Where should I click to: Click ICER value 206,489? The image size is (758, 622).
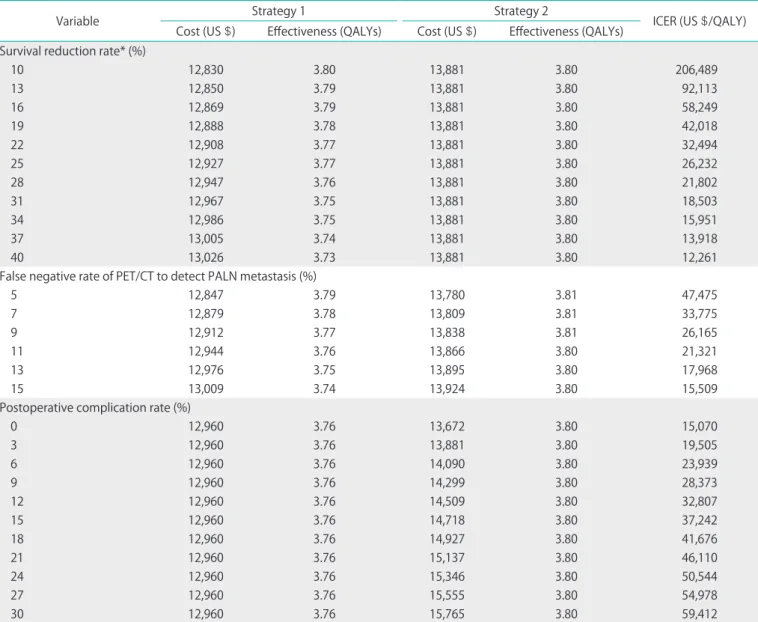pos(697,70)
